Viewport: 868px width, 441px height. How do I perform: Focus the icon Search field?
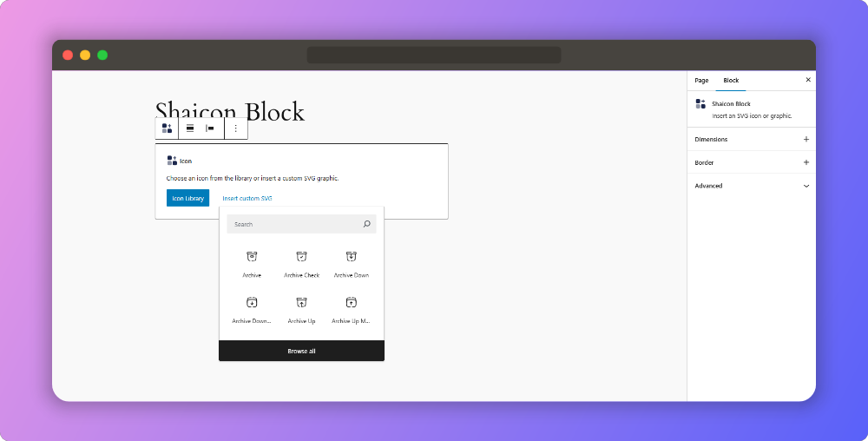click(302, 224)
